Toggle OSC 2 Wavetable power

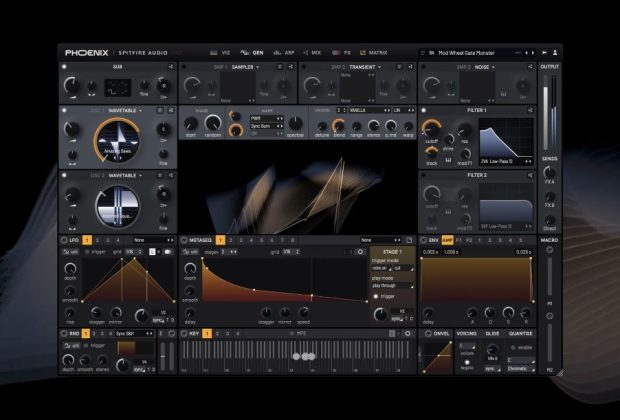point(64,175)
